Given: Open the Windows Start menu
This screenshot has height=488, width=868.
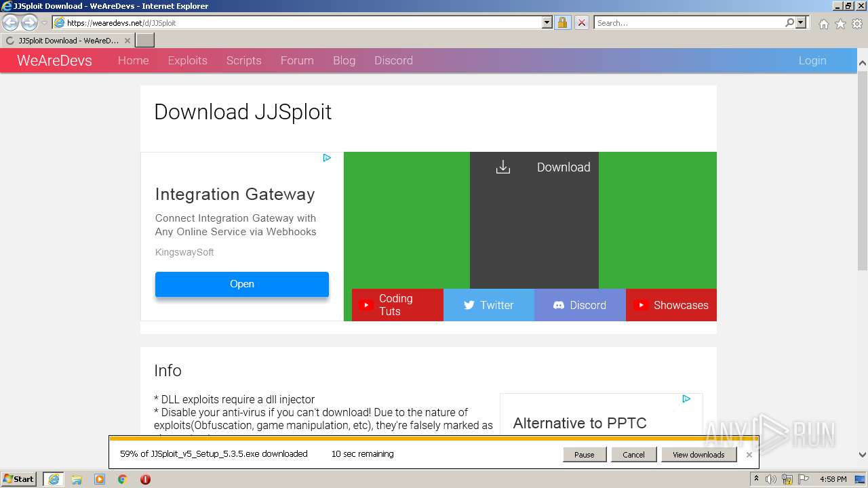Looking at the screenshot, I should click(x=19, y=479).
